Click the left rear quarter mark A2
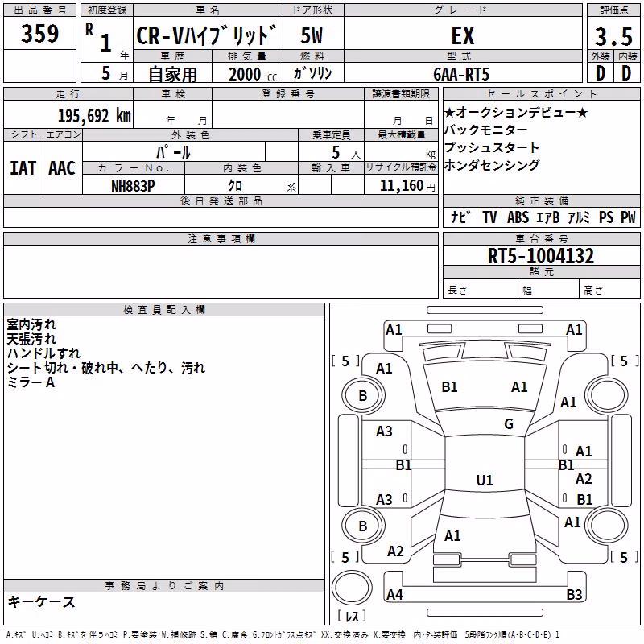The width and height of the screenshot is (644, 644). 395,551
